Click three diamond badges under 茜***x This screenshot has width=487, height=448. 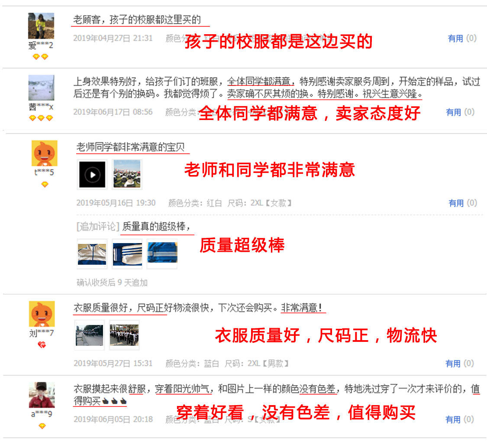pyautogui.click(x=41, y=118)
